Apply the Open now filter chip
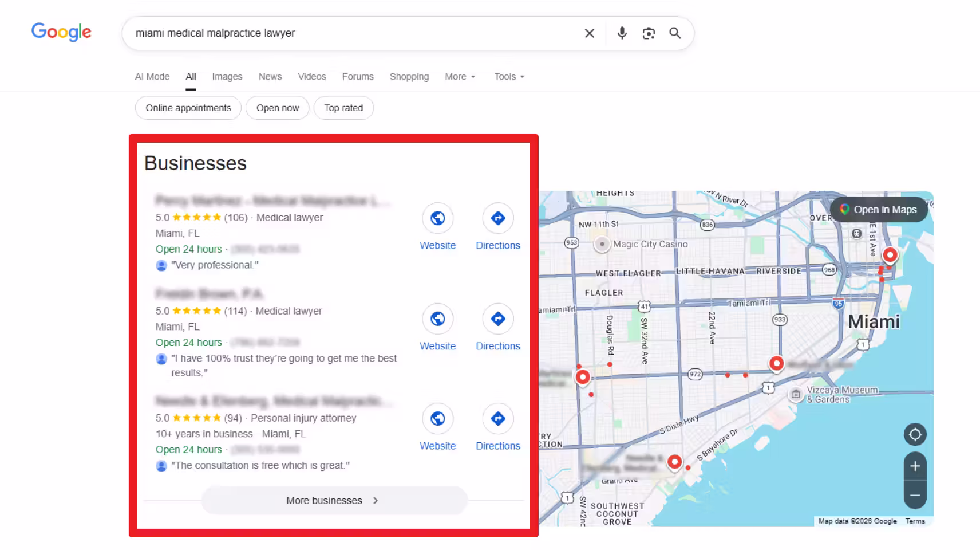 278,108
